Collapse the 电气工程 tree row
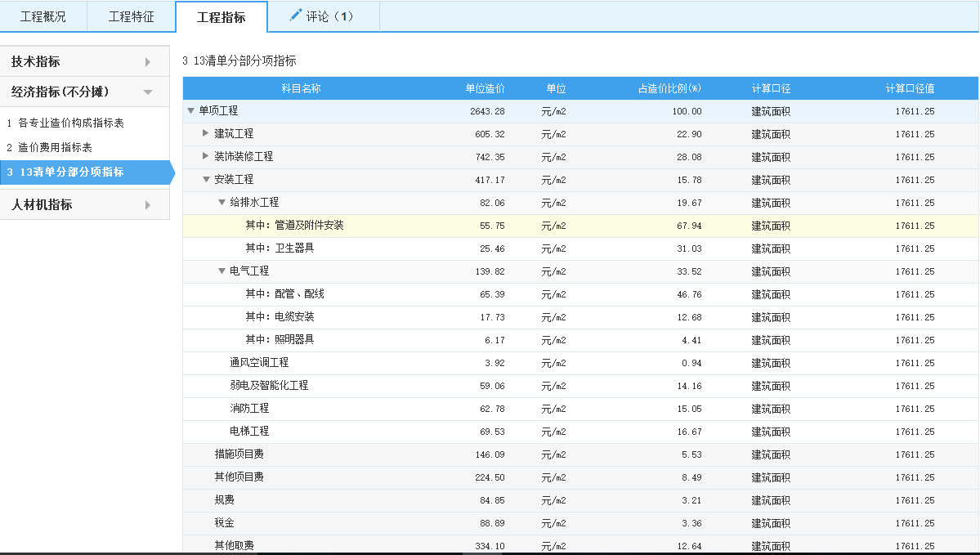Image resolution: width=980 pixels, height=555 pixels. pos(222,271)
